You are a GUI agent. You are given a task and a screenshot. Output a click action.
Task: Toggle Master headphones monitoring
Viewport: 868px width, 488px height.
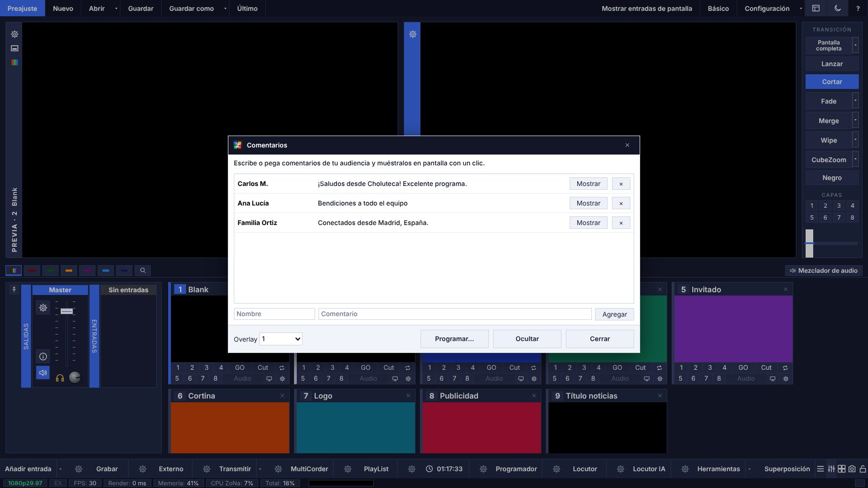click(x=60, y=378)
